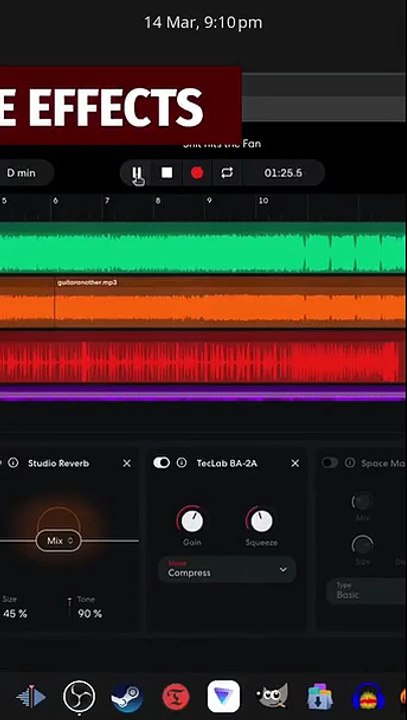Viewport: 407px width, 720px height.
Task: Jump to bar 10 on the timeline ruler
Action: point(263,201)
